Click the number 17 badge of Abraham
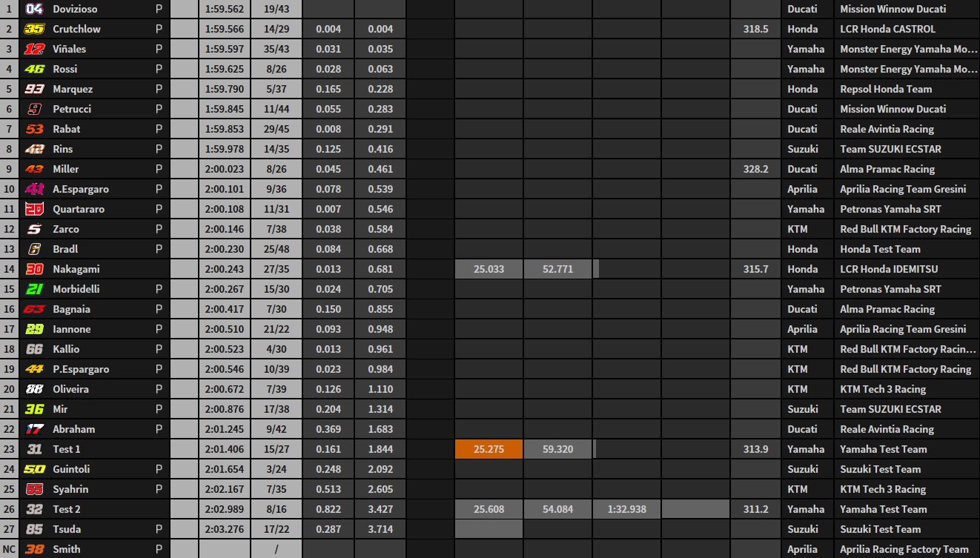Image resolution: width=980 pixels, height=558 pixels. 34,429
